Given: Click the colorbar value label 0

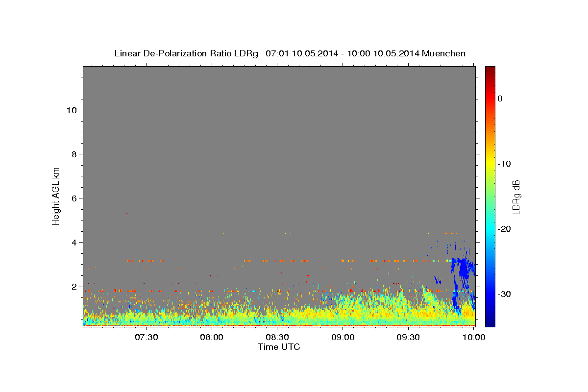Looking at the screenshot, I should 500,98.
